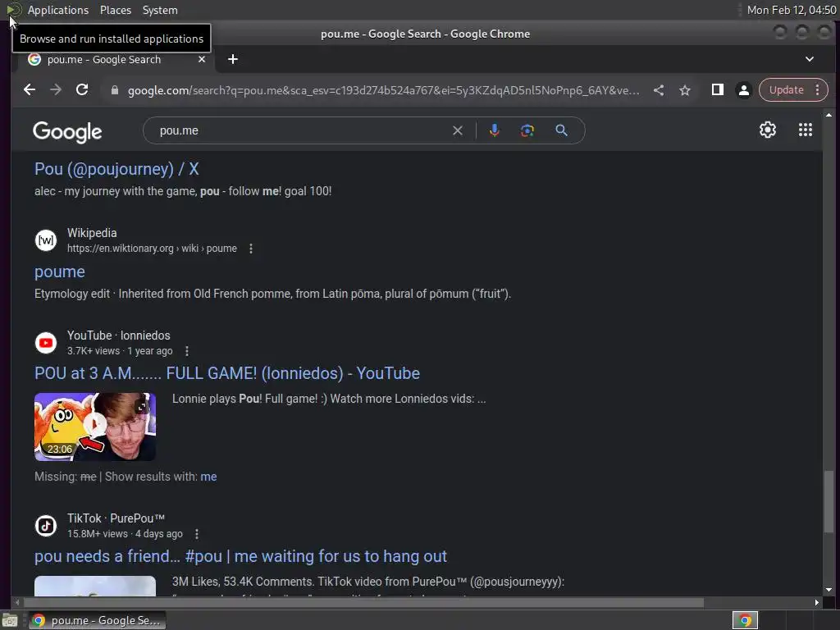Click the forward navigation arrow
Image resolution: width=840 pixels, height=630 pixels.
[56, 90]
